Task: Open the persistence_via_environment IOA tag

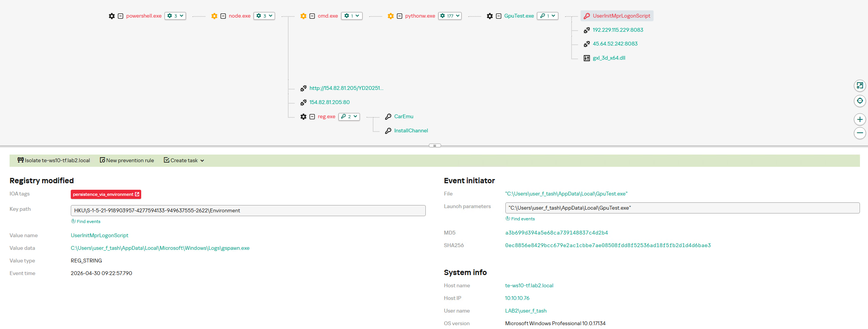Action: pyautogui.click(x=106, y=194)
